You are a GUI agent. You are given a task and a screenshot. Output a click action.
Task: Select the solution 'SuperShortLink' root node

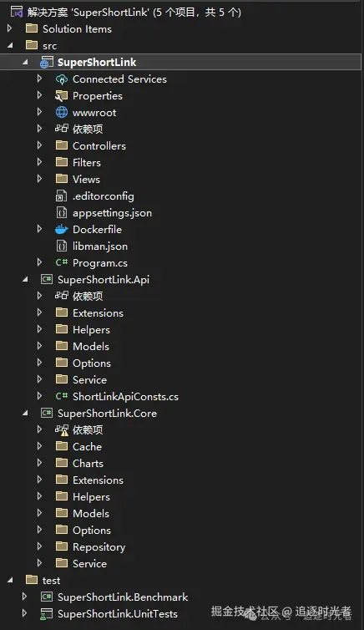pos(134,12)
